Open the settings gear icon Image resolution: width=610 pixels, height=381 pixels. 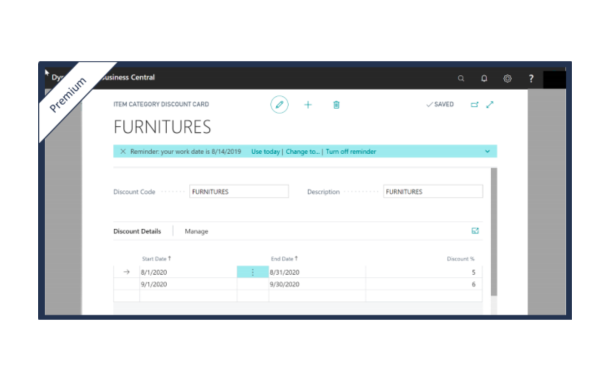(x=507, y=78)
